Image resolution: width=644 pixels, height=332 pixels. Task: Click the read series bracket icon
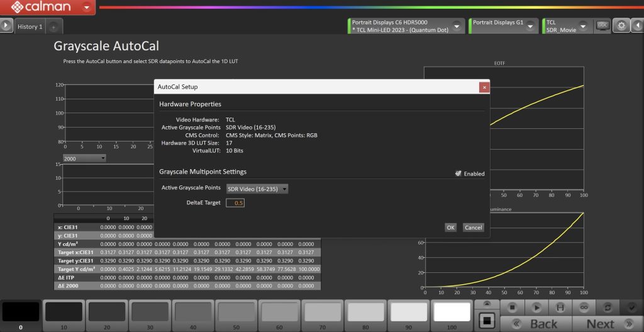point(559,307)
